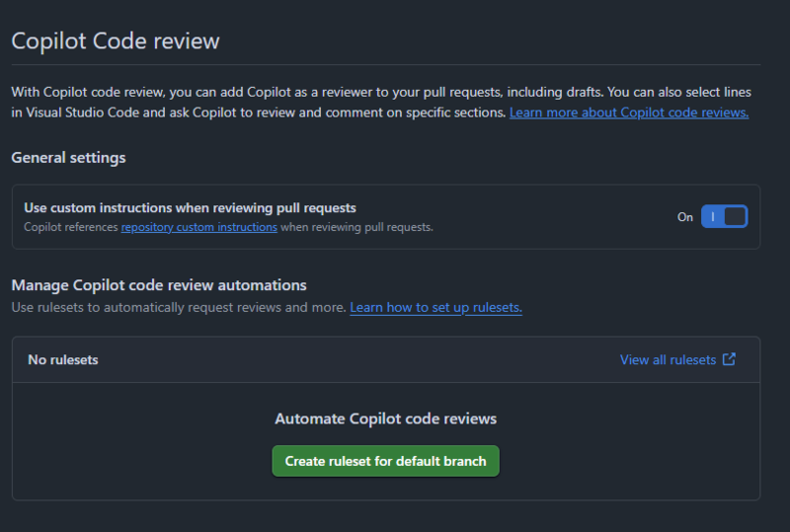Click Use custom instructions when reviewing pull requests
The image size is (790, 532).
point(190,208)
